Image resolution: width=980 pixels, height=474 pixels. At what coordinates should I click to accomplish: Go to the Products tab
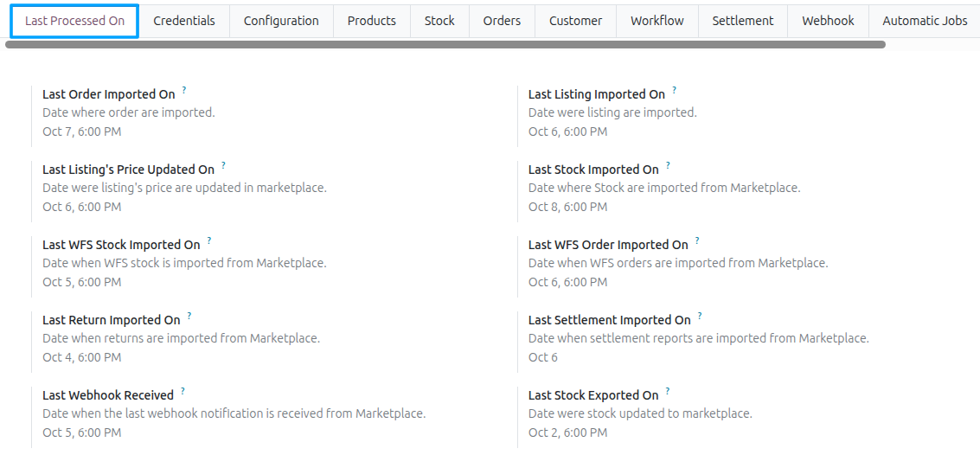coord(372,21)
